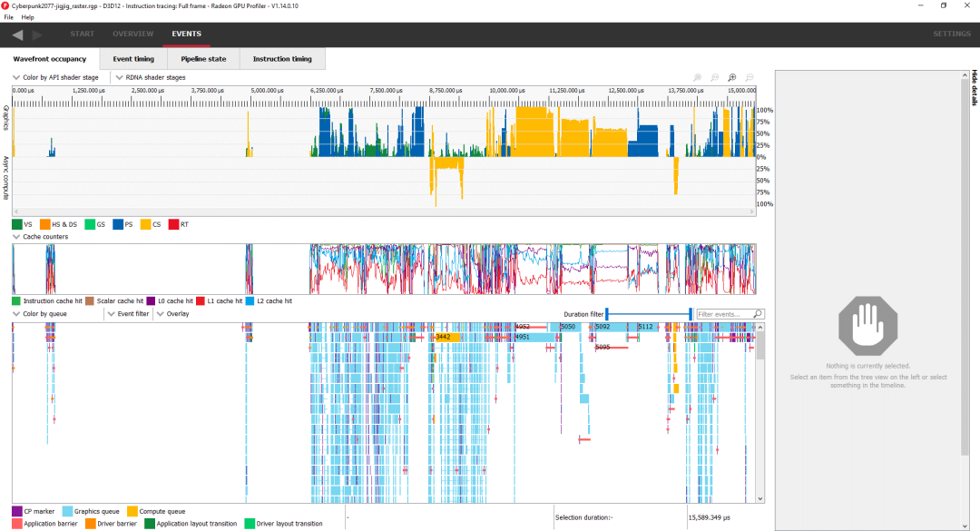
Task: Open Color by queue dropdown
Action: (x=40, y=314)
